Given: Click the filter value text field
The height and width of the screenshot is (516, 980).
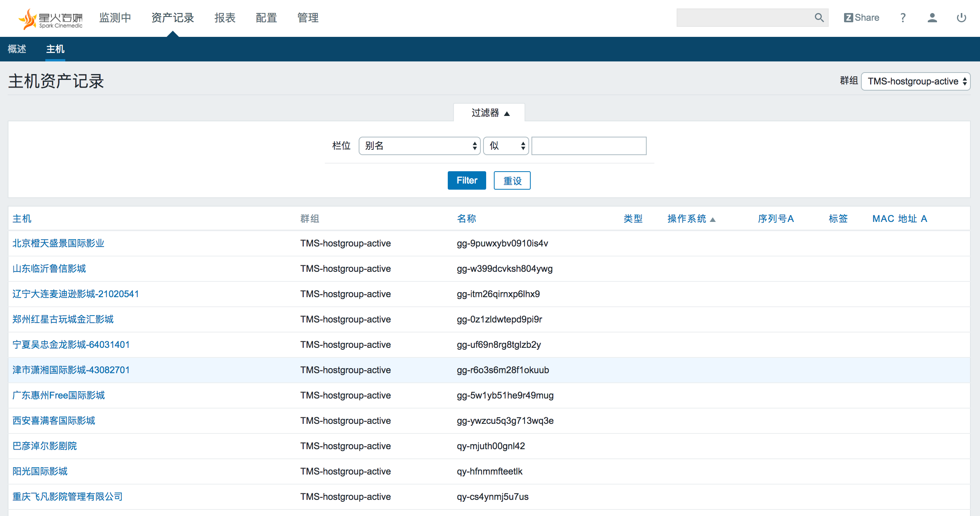Looking at the screenshot, I should pyautogui.click(x=589, y=146).
